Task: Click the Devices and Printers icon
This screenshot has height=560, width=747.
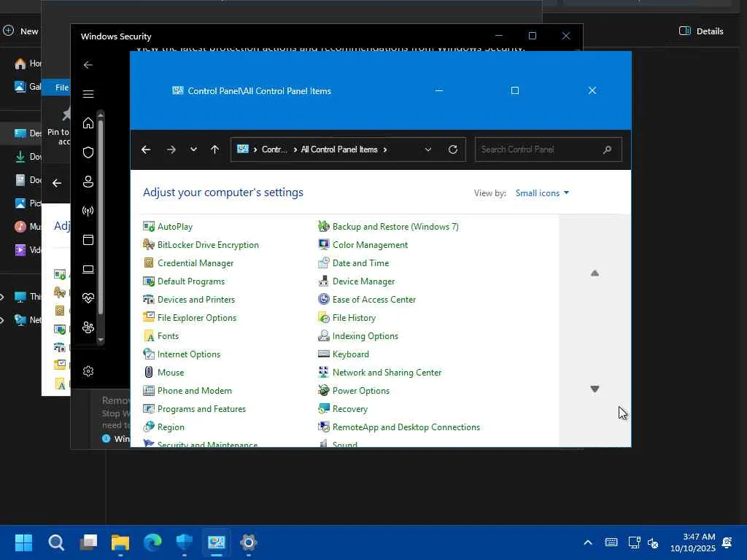Action: point(149,300)
